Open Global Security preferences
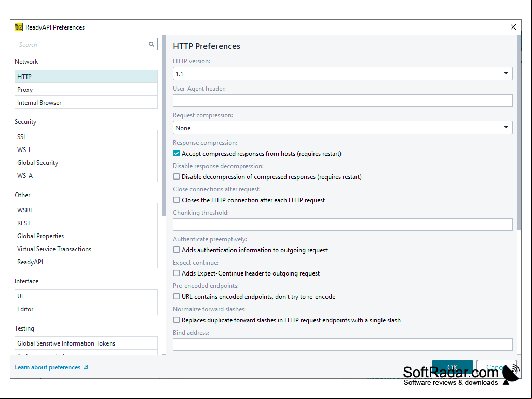This screenshot has height=399, width=532. coord(86,163)
